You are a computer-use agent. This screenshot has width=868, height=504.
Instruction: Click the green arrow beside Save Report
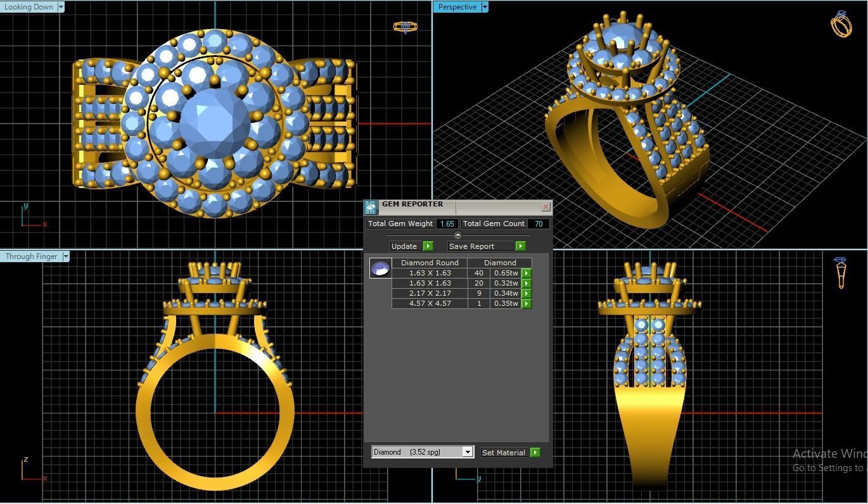tap(520, 246)
